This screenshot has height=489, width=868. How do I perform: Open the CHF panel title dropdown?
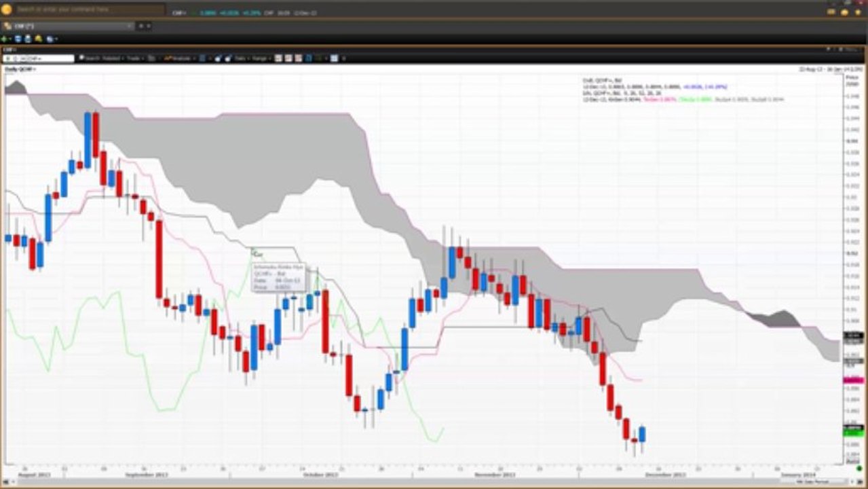(10, 50)
